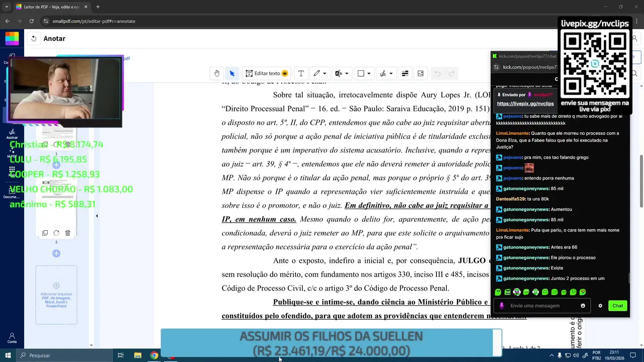Select the pencil drawing tool
This screenshot has height=362, width=644.
[316, 73]
